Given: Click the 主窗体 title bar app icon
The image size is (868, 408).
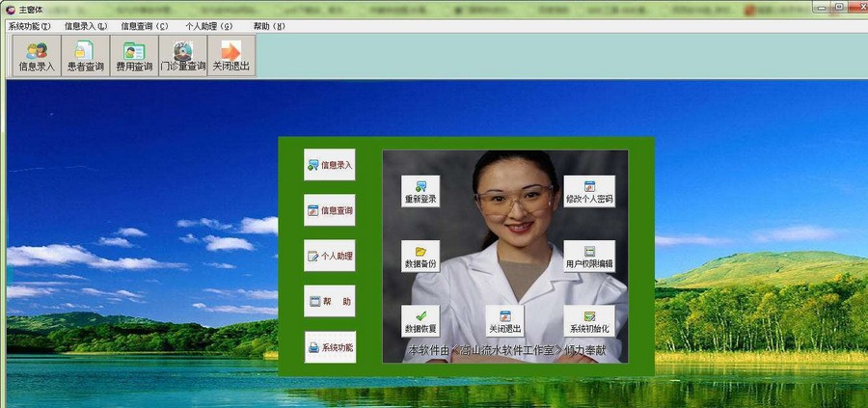Looking at the screenshot, I should point(11,10).
